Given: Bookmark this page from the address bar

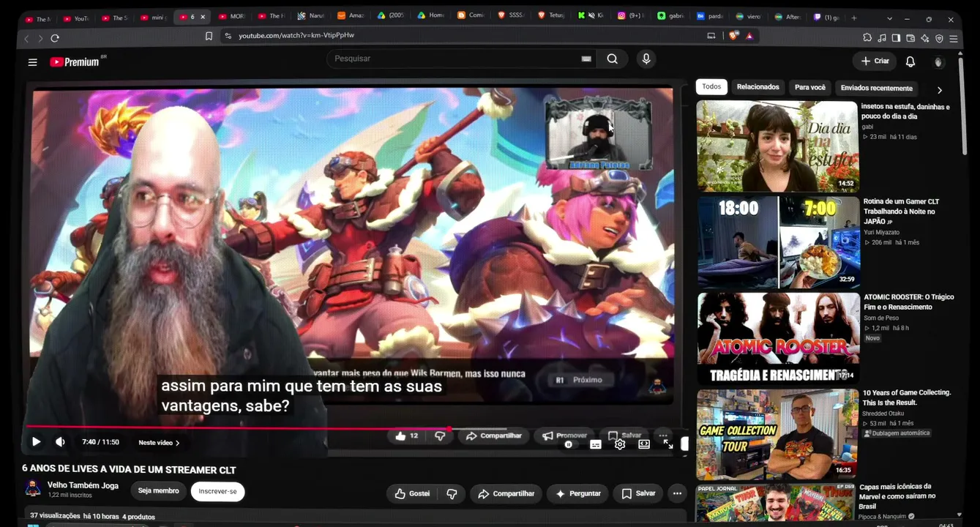Looking at the screenshot, I should (209, 36).
